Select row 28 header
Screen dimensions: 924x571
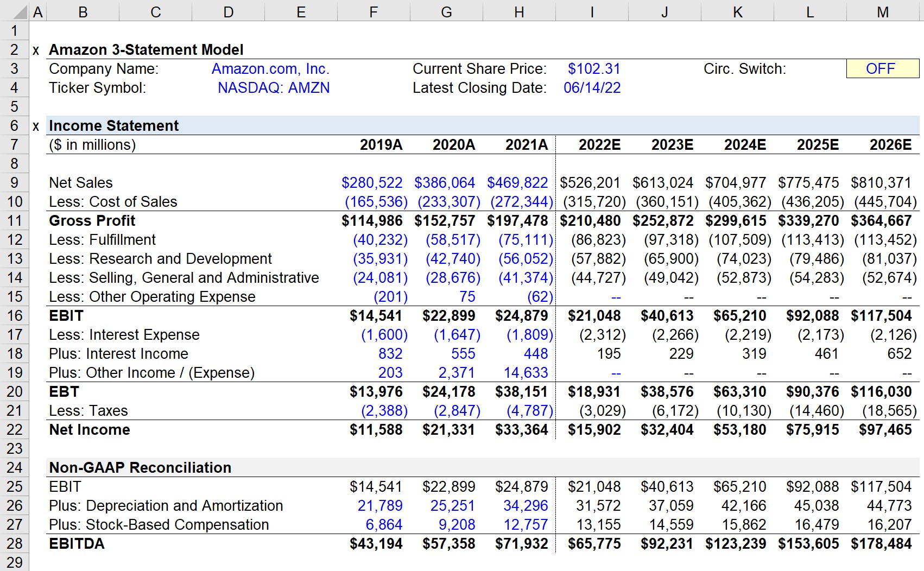coord(15,544)
